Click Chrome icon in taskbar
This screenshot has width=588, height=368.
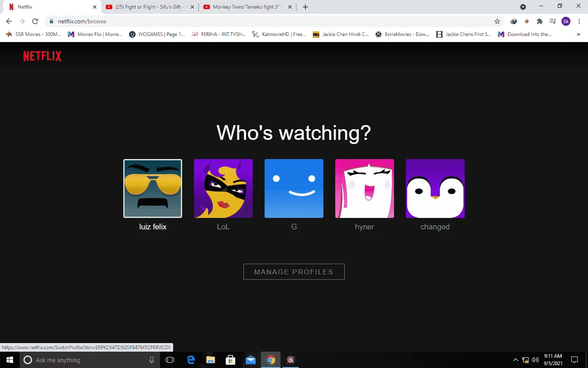tap(271, 360)
